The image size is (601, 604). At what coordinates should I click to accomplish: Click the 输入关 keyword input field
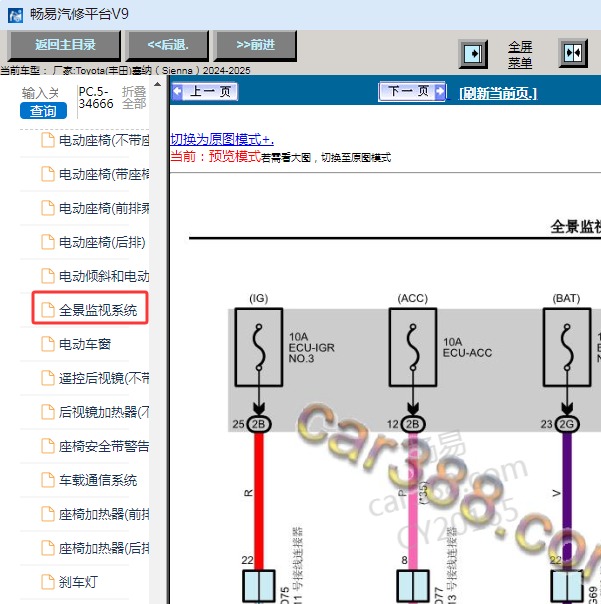click(x=40, y=93)
